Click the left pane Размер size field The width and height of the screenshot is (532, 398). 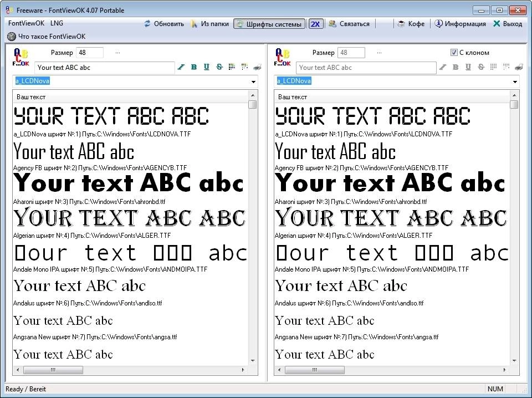pos(90,53)
